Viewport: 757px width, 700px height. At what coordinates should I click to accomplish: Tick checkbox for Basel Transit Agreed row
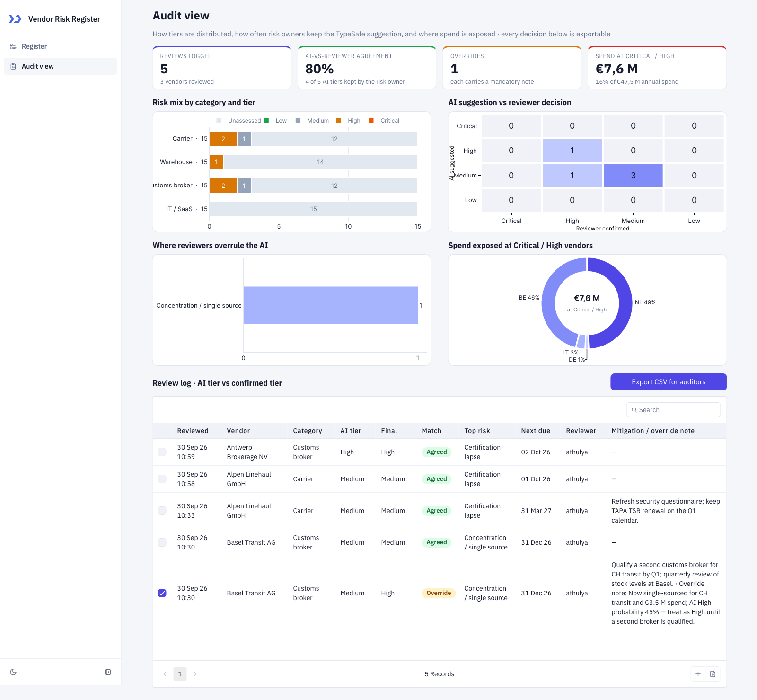(x=162, y=542)
